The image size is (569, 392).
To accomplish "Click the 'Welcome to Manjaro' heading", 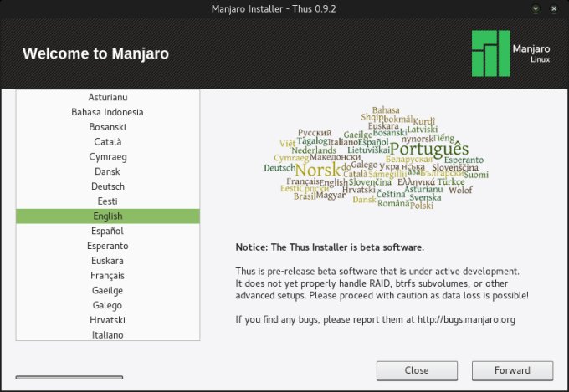I will point(95,53).
